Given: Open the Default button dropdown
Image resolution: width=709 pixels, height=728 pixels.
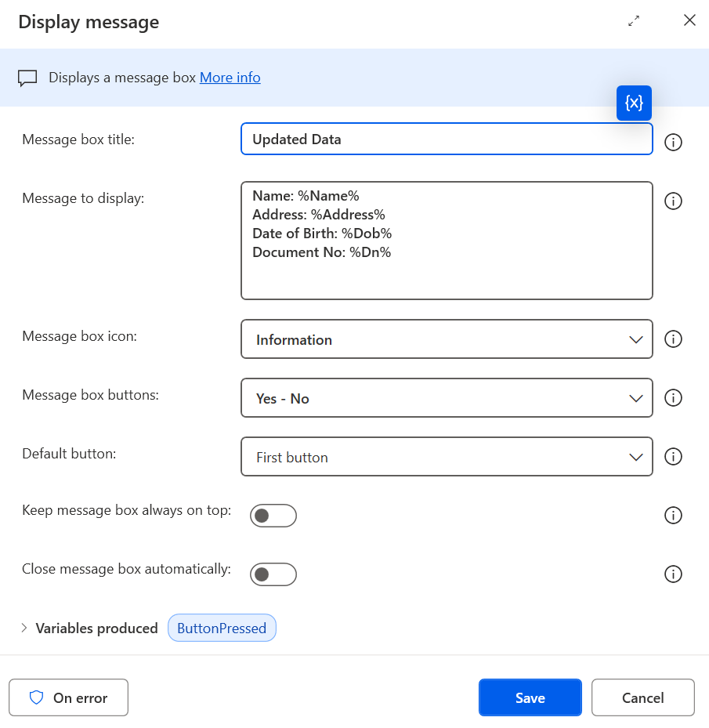Looking at the screenshot, I should click(x=447, y=456).
